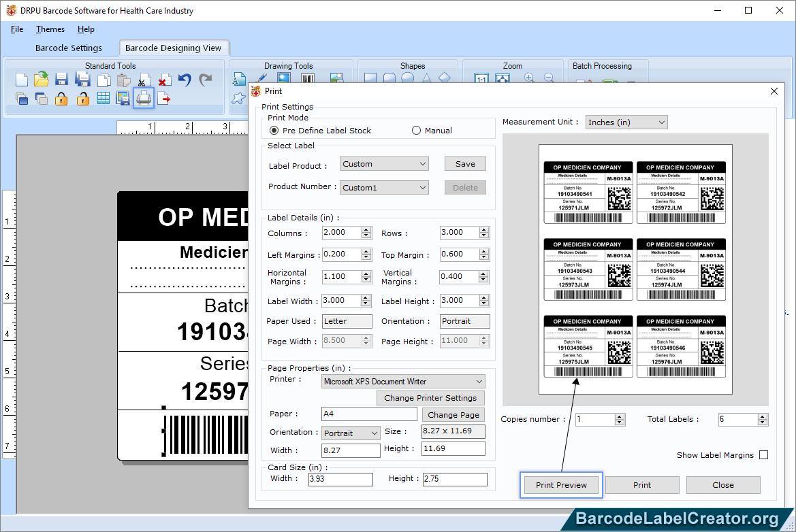Select the Manual print mode radio button
The image size is (796, 532).
pos(416,130)
